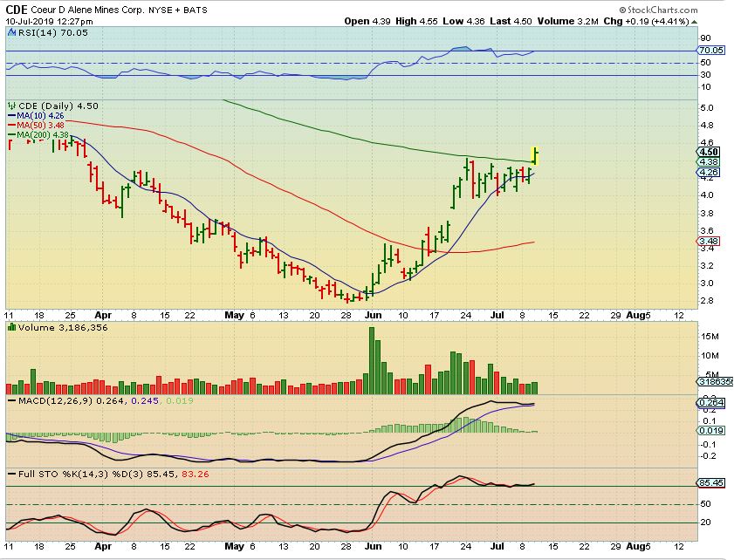This screenshot has width=734, height=560.
Task: Click the MA(10) 4.26 legend entry
Action: (x=36, y=115)
